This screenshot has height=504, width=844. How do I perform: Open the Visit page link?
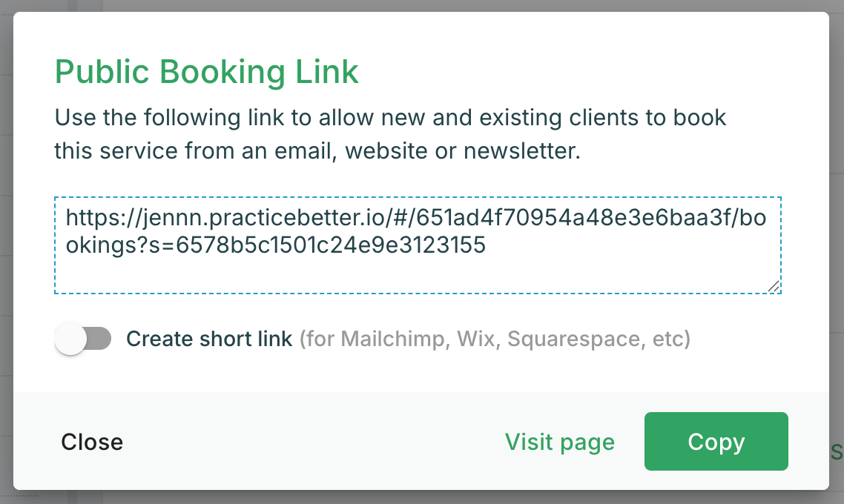pos(559,442)
